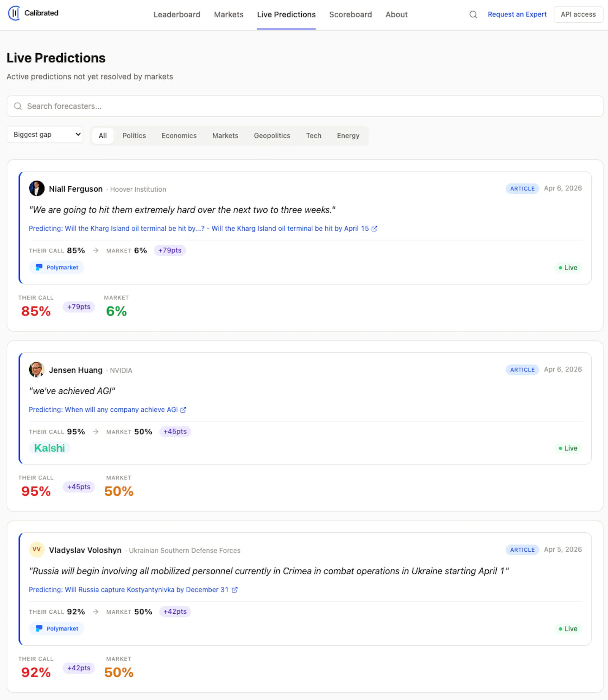Viewport: 608px width, 700px height.
Task: Filter predictions by Geopolitics
Action: pyautogui.click(x=272, y=135)
